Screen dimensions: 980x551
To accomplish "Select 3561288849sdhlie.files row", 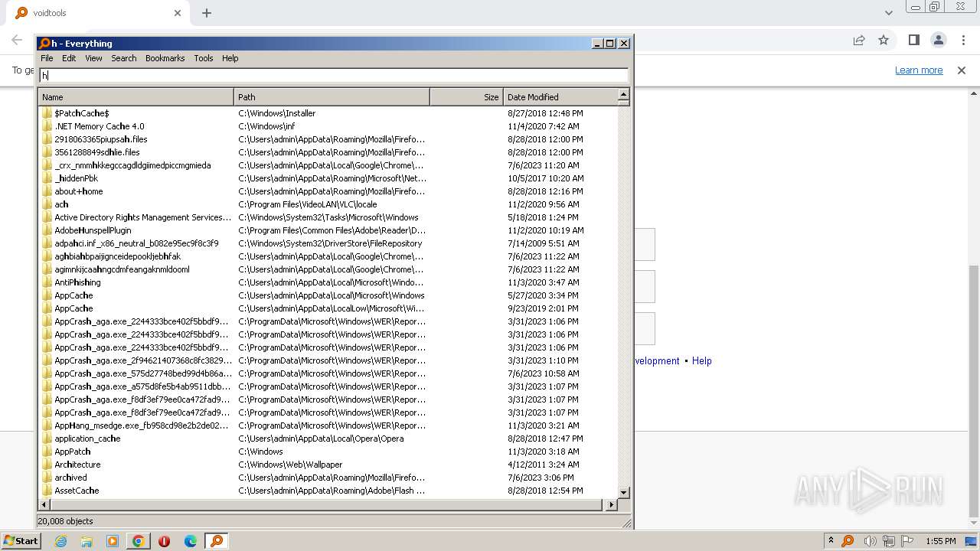I will [x=328, y=152].
